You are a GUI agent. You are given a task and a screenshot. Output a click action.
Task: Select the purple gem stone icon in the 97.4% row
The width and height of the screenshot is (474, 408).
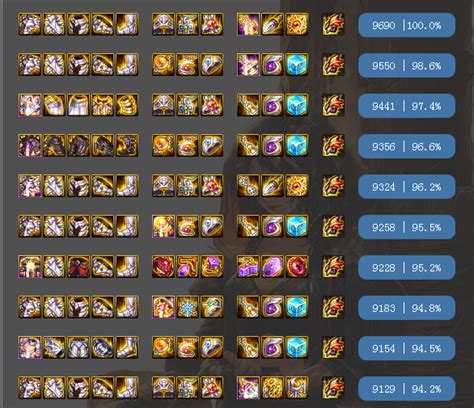pyautogui.click(x=272, y=105)
